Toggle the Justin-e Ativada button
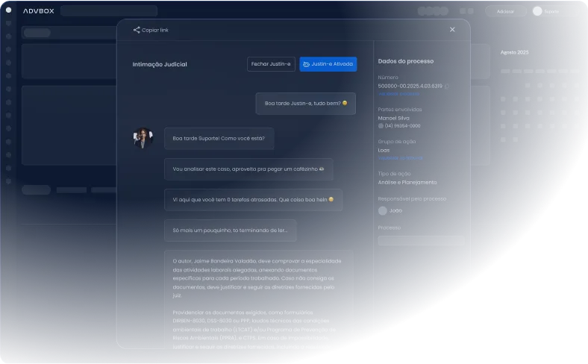This screenshot has width=588, height=364. [x=328, y=64]
